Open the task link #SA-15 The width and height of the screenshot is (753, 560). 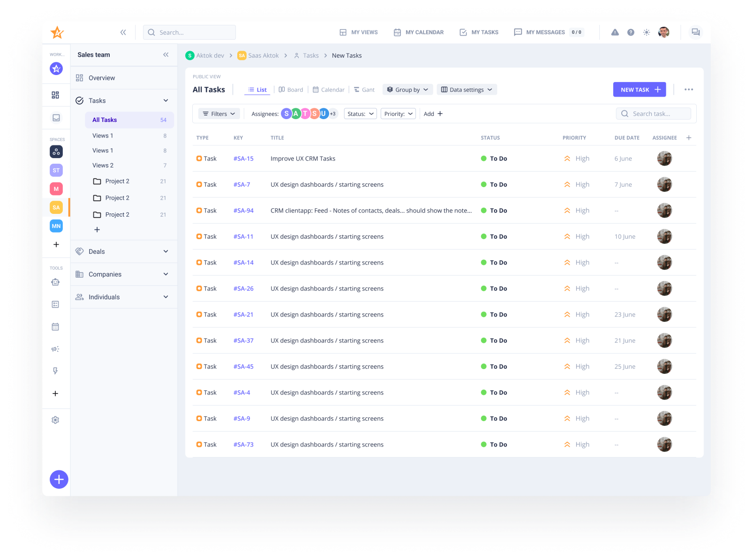tap(243, 159)
